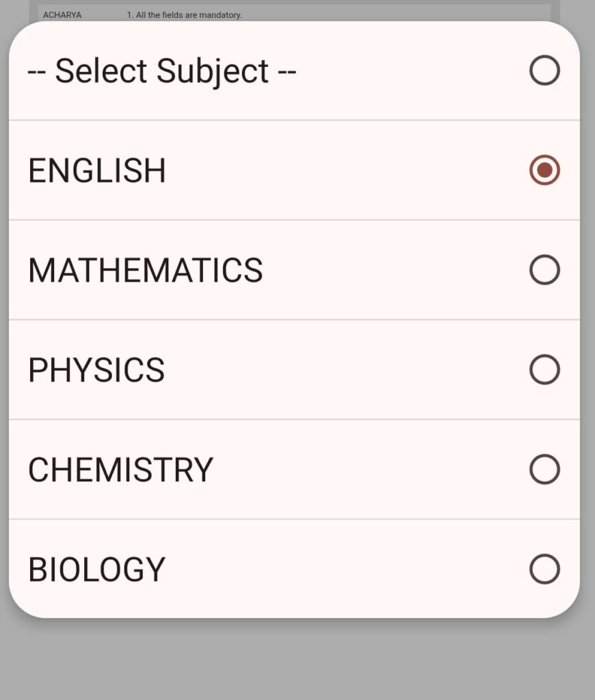
Task: Select the BIOLOGY radio button
Action: pyautogui.click(x=544, y=569)
